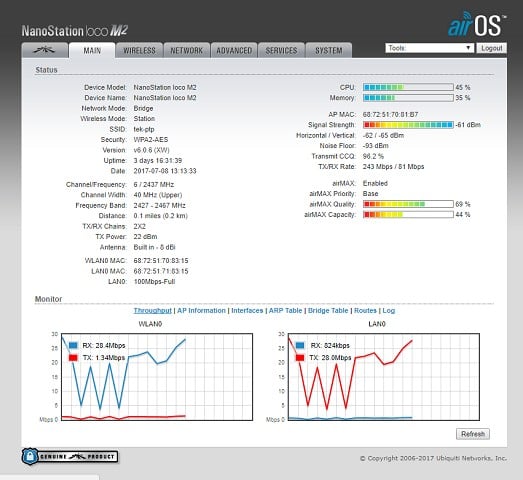Click the Horizontal / Vertical value -62 / -65 dBm

tap(383, 135)
